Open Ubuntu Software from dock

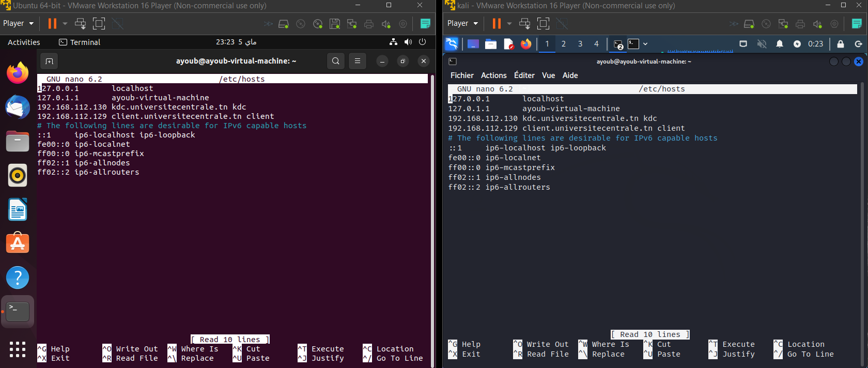pos(18,243)
